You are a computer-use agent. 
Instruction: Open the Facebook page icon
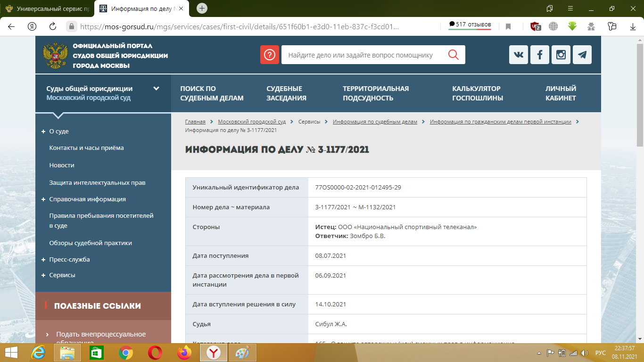coord(540,55)
